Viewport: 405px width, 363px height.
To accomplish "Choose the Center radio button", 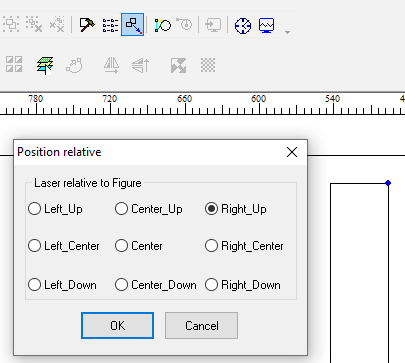I will pyautogui.click(x=139, y=246).
